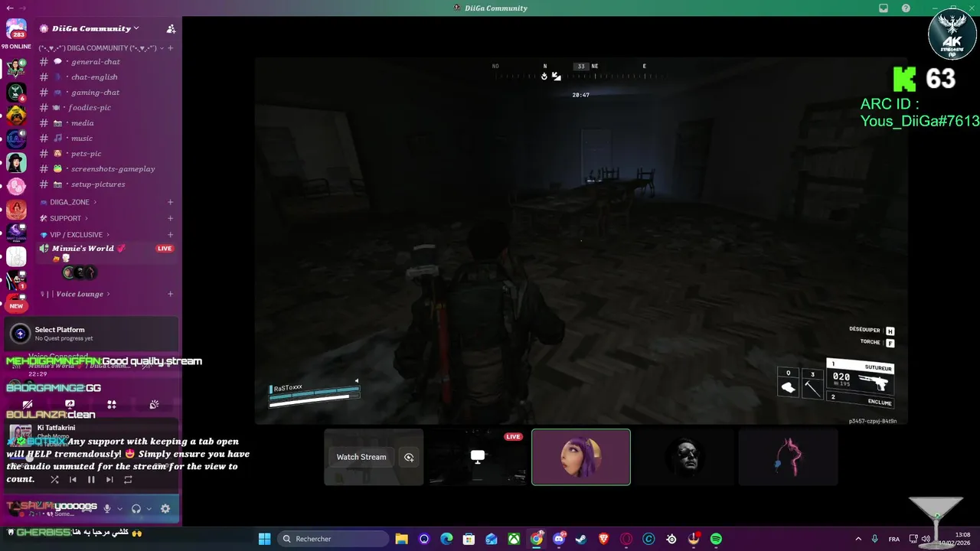Select the server icon with 6 badge
Viewport: 980px width, 551px height.
point(16,92)
